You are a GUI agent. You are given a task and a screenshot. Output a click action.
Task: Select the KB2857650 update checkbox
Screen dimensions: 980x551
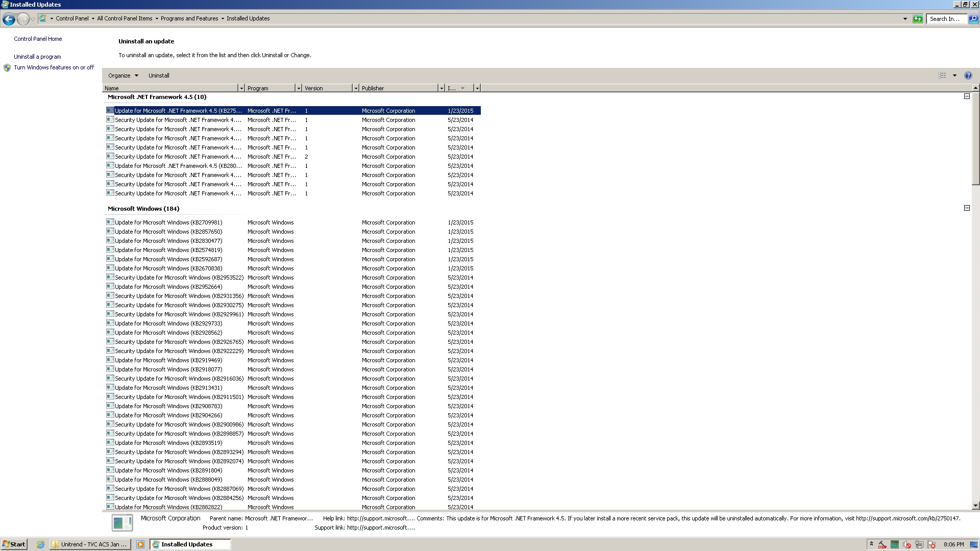click(x=110, y=232)
